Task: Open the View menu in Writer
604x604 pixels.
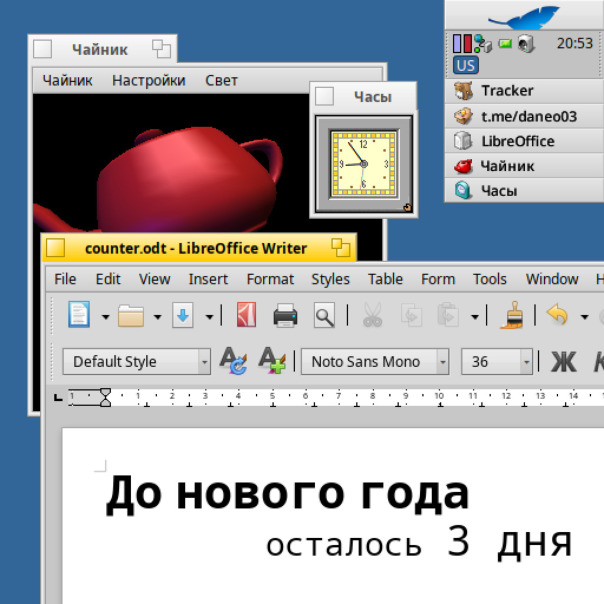Action: [x=154, y=279]
